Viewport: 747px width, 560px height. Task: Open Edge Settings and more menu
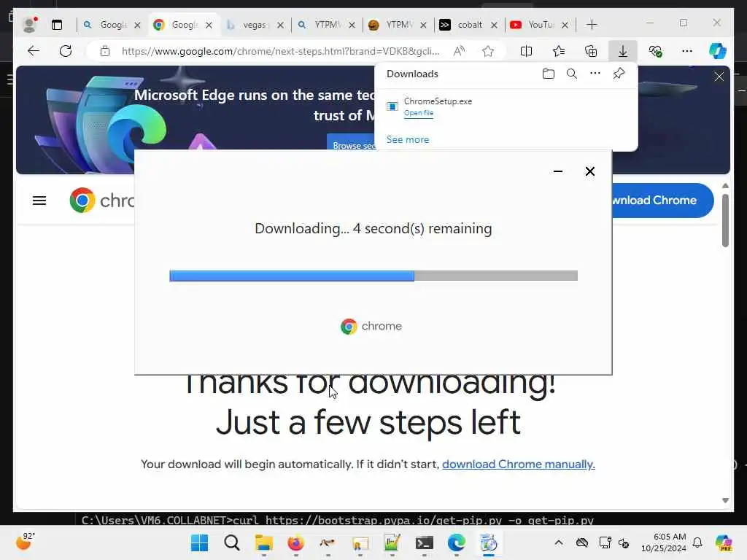pos(686,51)
